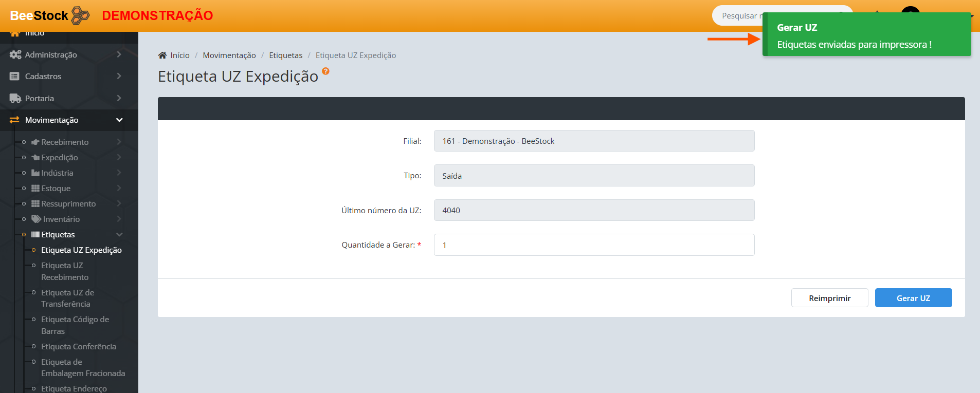Screen dimensions: 980x393
Task: Click the home icon in breadcrumb
Action: pyautogui.click(x=162, y=55)
